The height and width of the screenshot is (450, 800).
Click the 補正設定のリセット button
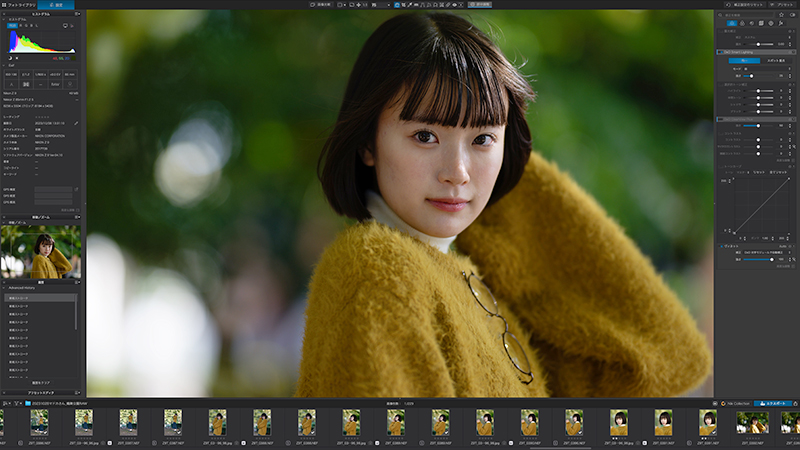point(745,5)
